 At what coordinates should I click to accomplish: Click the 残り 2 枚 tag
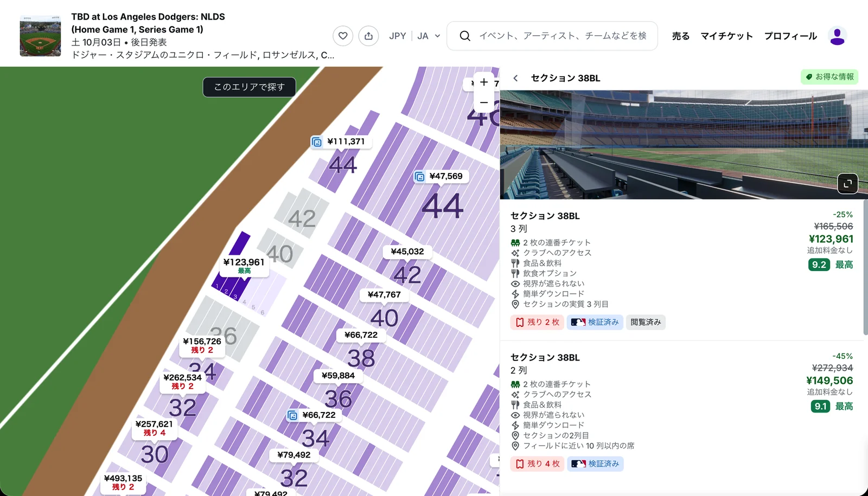click(537, 322)
